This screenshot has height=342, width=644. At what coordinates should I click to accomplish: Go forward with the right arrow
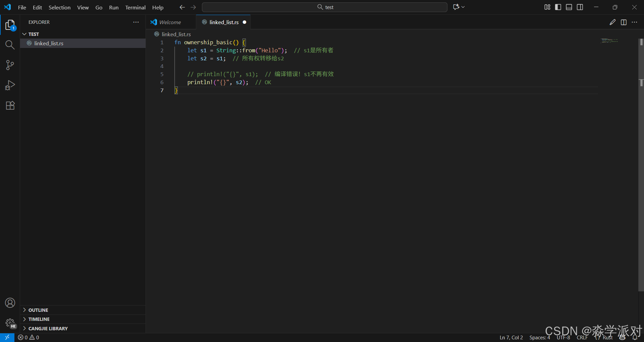(x=193, y=7)
